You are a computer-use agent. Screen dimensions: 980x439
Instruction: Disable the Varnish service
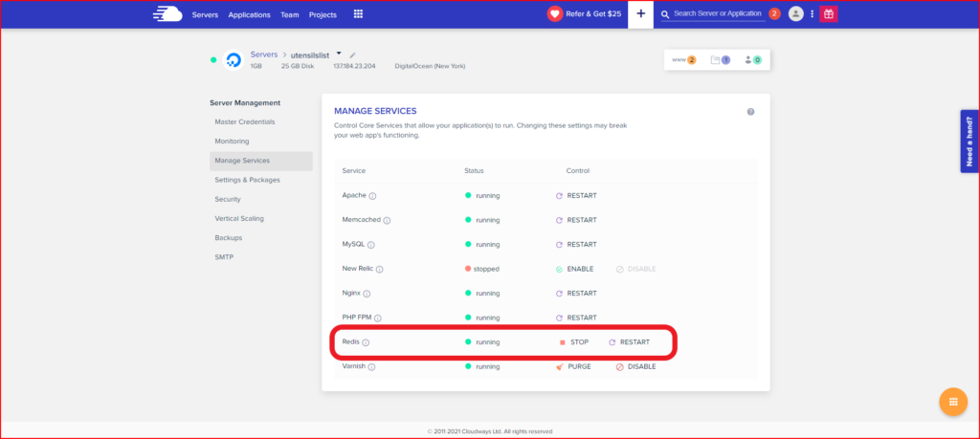point(636,366)
